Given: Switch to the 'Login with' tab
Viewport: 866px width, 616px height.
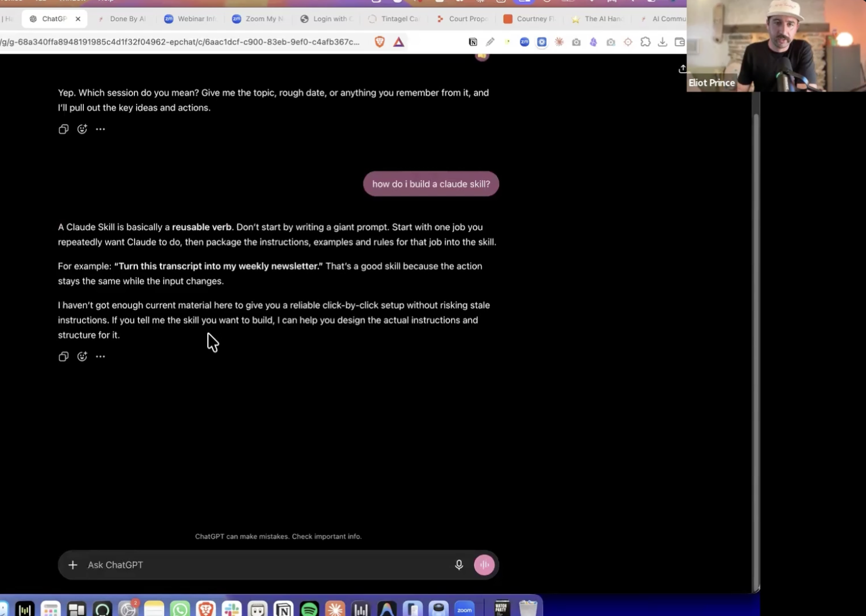Looking at the screenshot, I should click(x=326, y=19).
